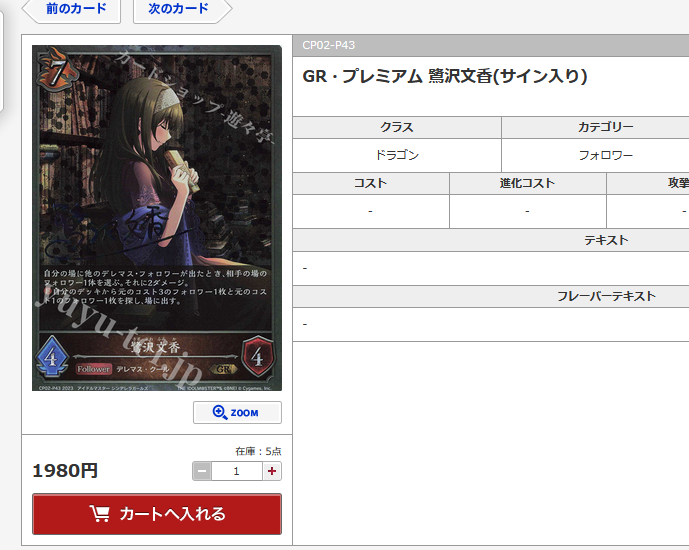
Task: Increase the quantity with the plus button
Action: tap(272, 471)
